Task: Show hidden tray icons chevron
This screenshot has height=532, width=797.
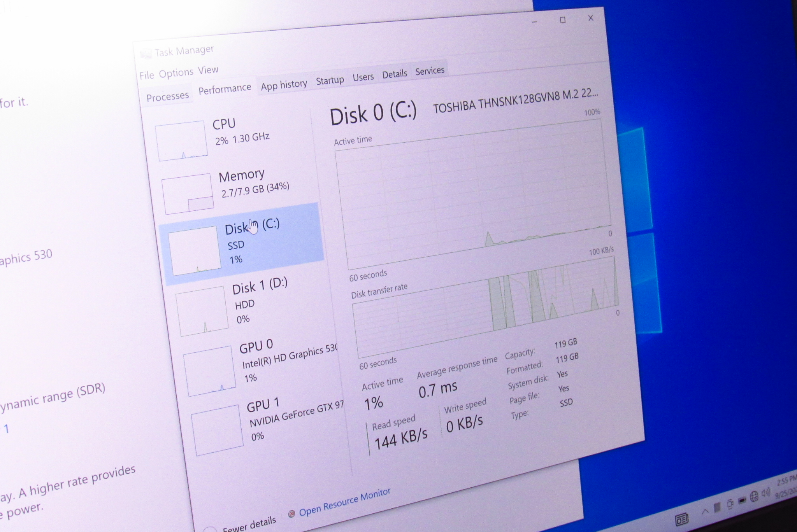Action: pos(704,511)
